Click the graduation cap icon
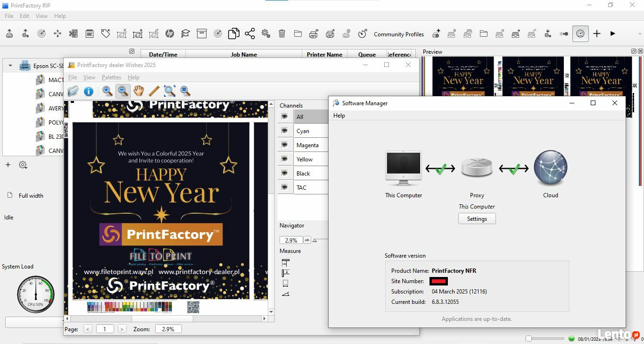This screenshot has width=644, height=344. coord(186,34)
